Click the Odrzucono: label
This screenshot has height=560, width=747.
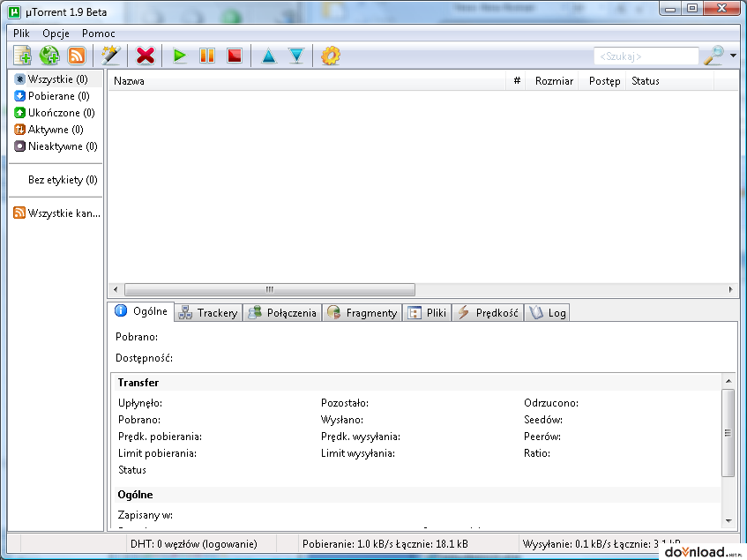[x=551, y=403]
